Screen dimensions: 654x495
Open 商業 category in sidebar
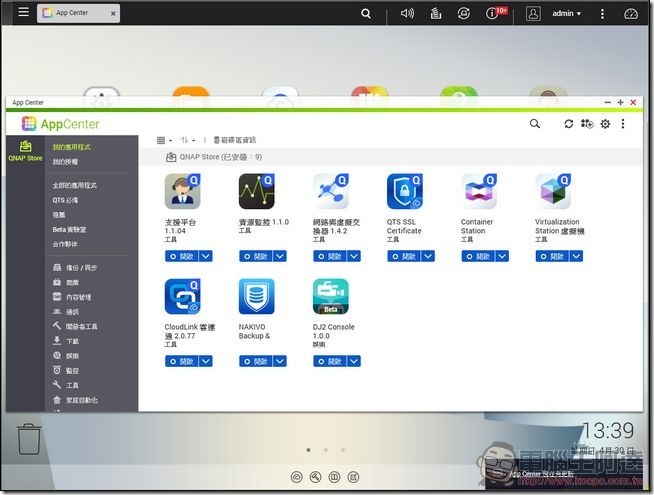(66, 282)
